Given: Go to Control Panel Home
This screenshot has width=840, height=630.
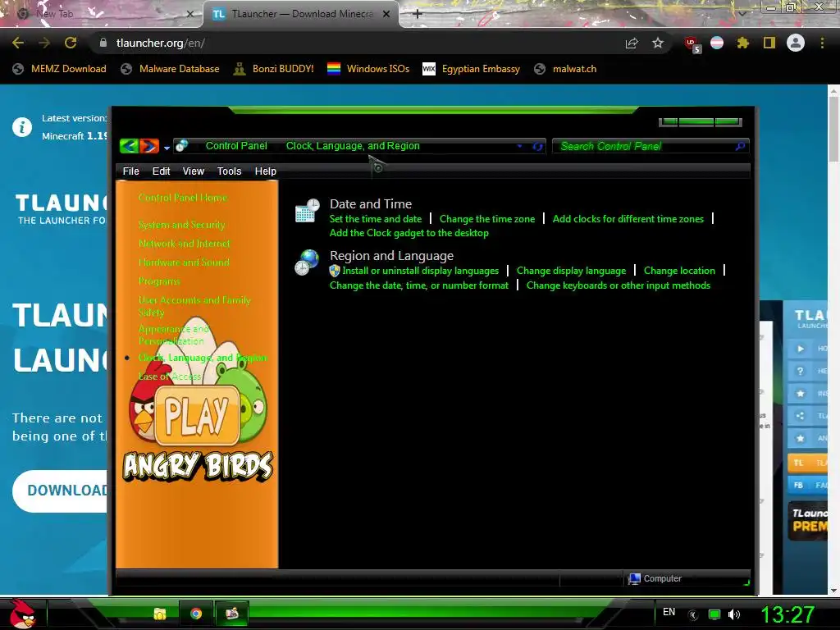Looking at the screenshot, I should tap(183, 198).
